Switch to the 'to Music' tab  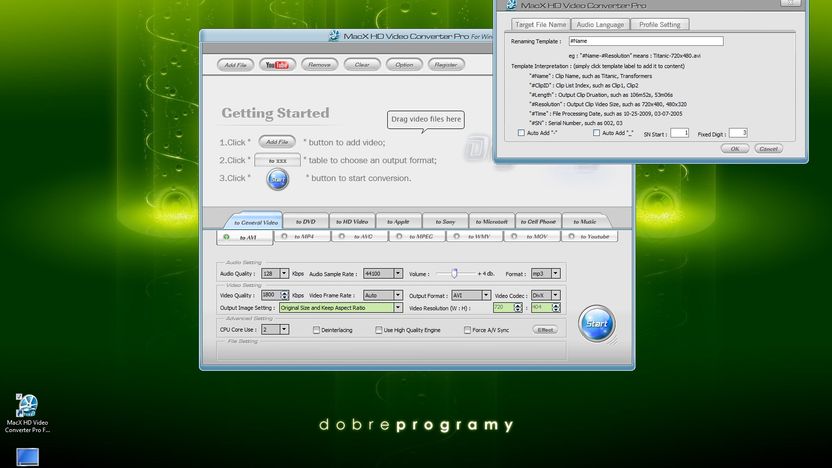[x=584, y=221]
